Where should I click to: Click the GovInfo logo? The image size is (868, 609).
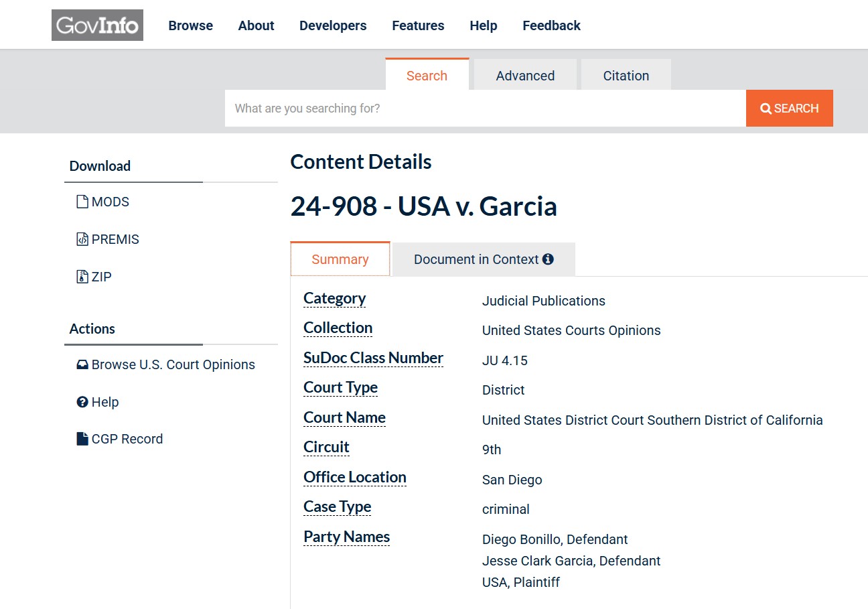point(97,25)
